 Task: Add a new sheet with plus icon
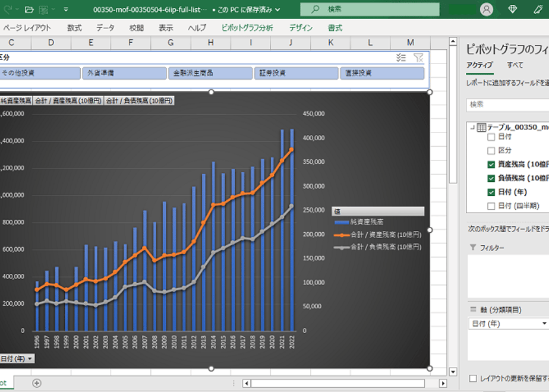pyautogui.click(x=37, y=383)
